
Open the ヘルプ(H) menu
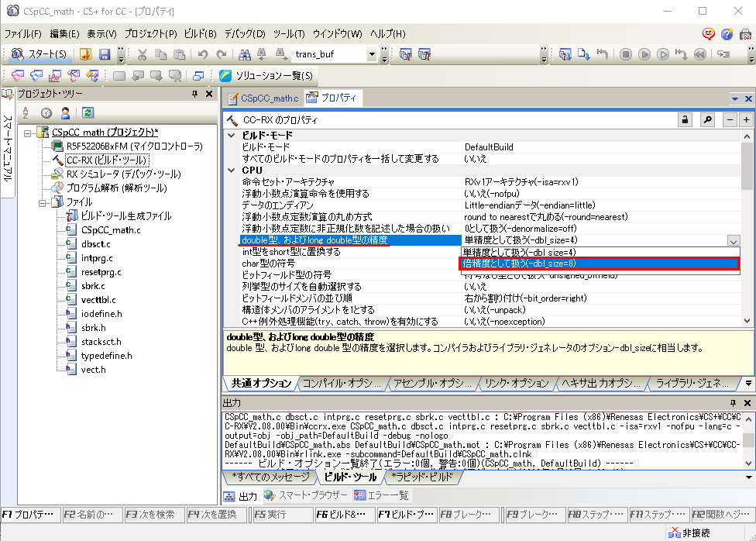(x=388, y=34)
